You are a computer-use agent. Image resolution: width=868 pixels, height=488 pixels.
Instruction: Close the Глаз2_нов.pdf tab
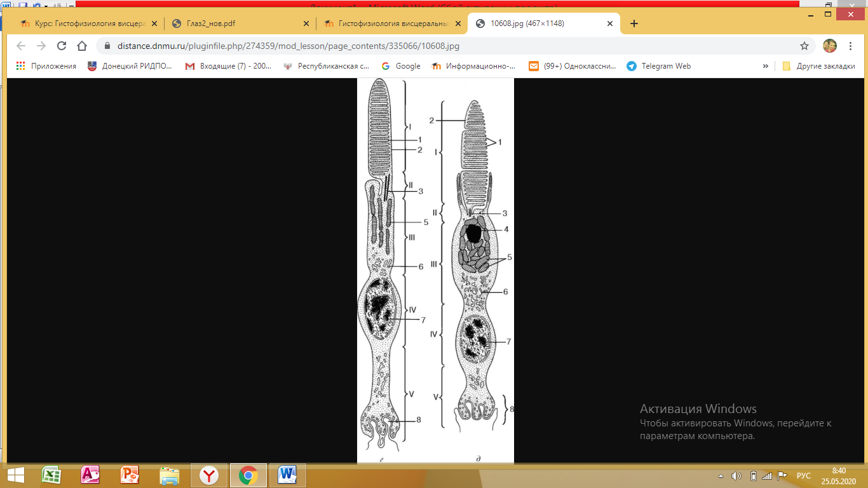pos(306,24)
